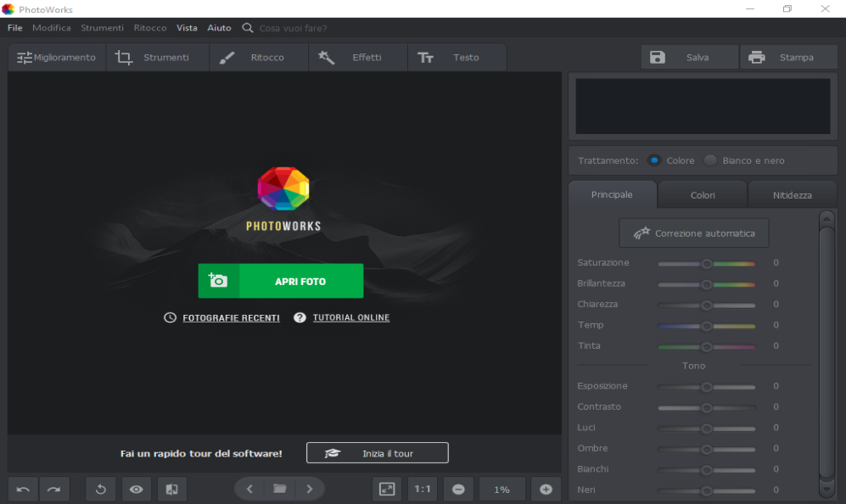846x504 pixels.
Task: Open the Modifica menu
Action: (51, 28)
